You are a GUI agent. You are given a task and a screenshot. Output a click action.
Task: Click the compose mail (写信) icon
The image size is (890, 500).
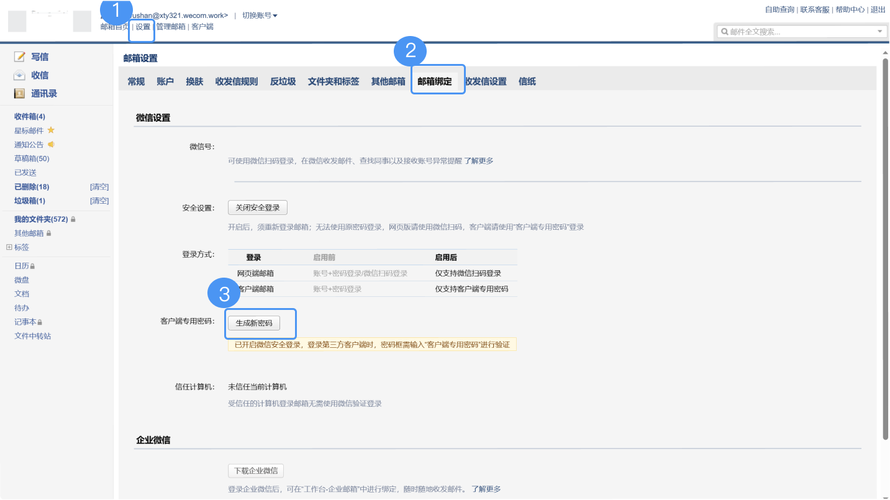[x=19, y=57]
